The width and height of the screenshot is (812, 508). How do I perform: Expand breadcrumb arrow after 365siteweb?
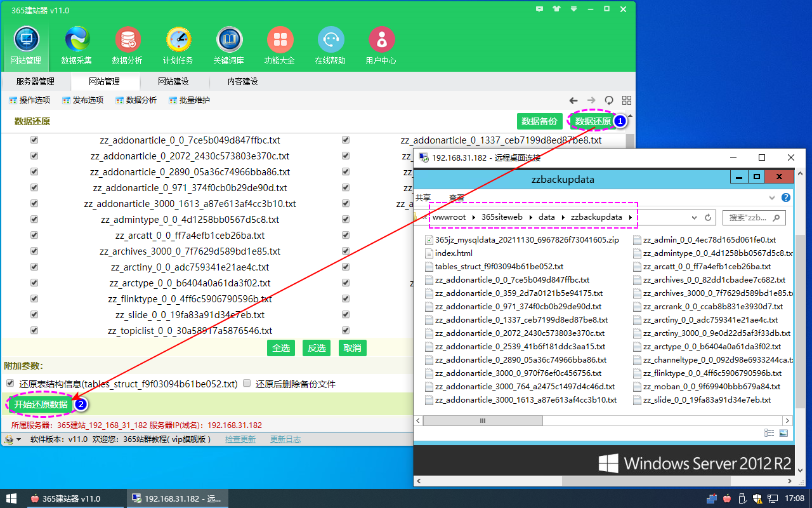530,217
